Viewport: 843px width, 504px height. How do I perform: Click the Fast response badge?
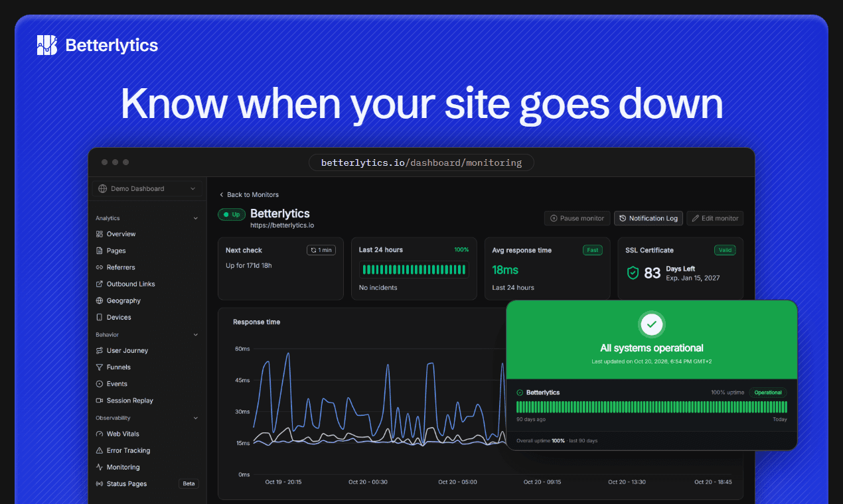pos(593,250)
